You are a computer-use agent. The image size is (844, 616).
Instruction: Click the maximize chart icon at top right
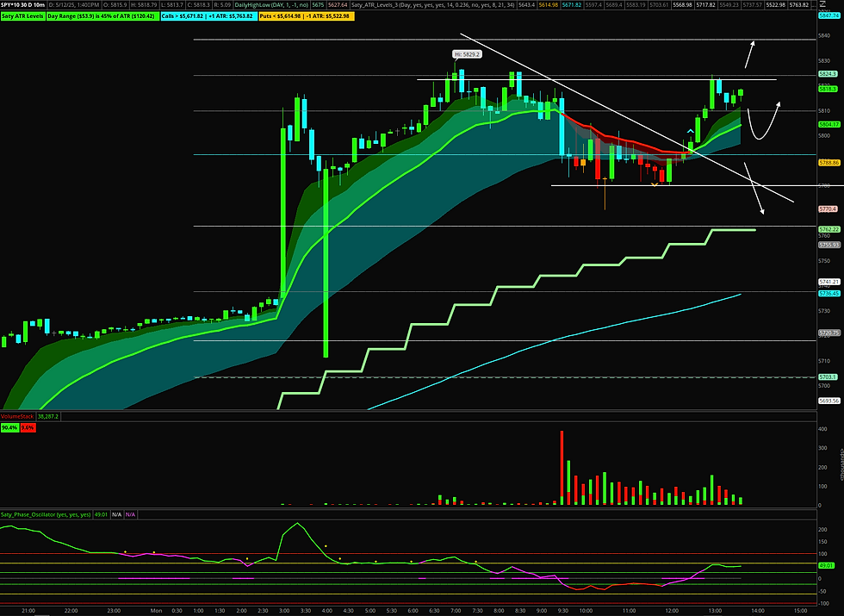pos(823,3)
